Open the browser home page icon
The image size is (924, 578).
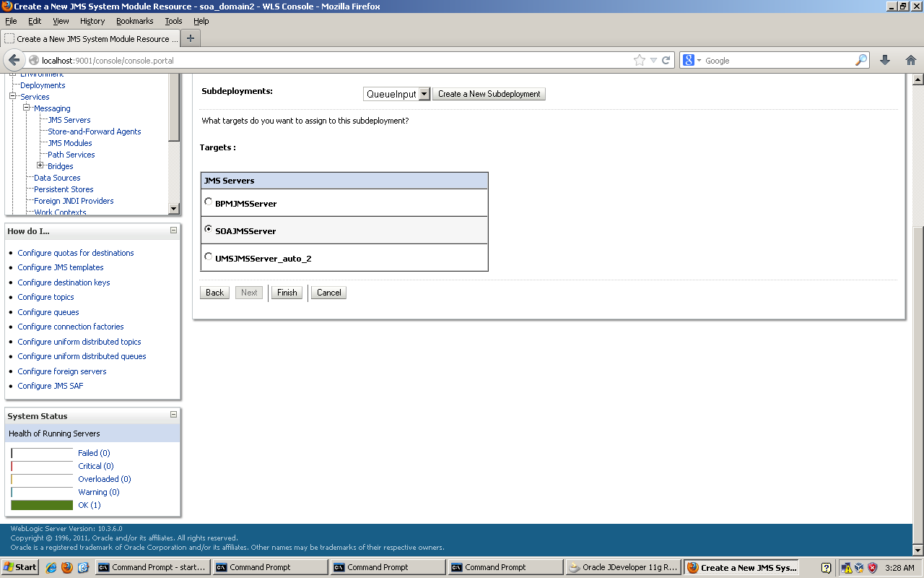pyautogui.click(x=909, y=60)
